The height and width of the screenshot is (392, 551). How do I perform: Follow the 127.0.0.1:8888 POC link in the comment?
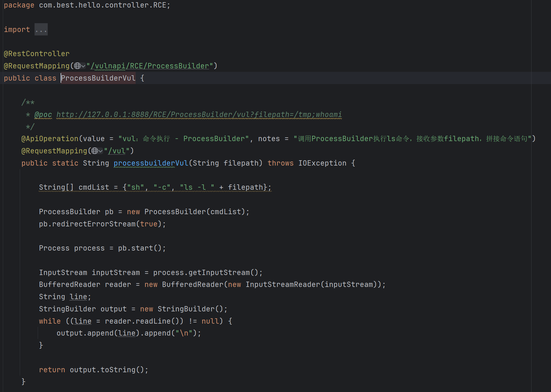coord(199,114)
